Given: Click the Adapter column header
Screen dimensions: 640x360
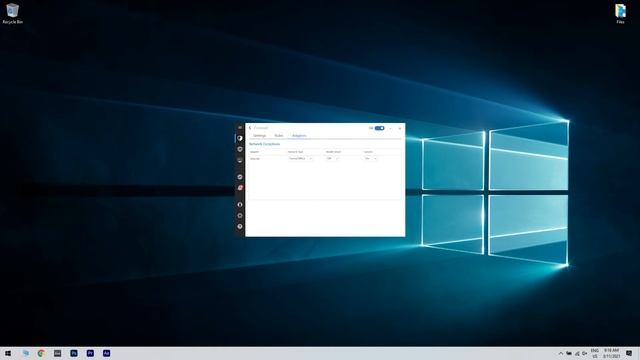Looking at the screenshot, I should coord(254,152).
